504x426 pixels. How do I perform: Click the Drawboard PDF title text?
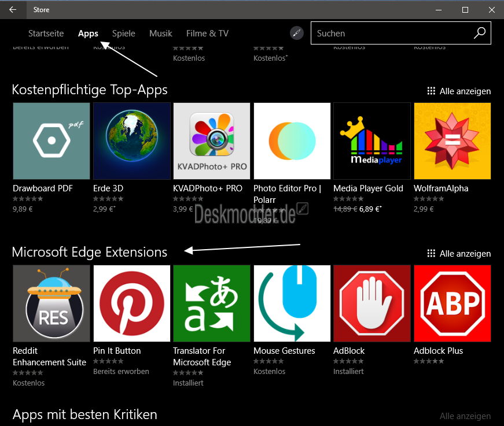point(43,188)
